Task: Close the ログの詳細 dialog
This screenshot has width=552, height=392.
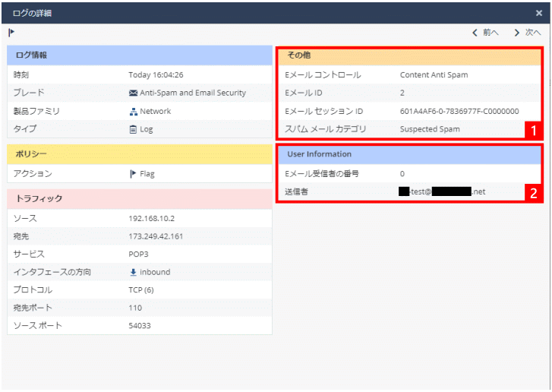Action: pos(539,13)
